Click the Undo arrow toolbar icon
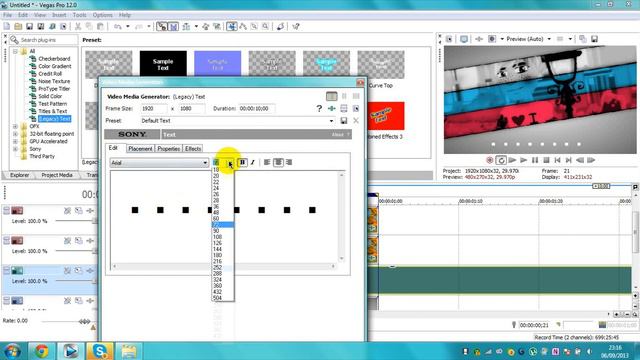Viewport: 640px width, 360px height. [x=118, y=27]
